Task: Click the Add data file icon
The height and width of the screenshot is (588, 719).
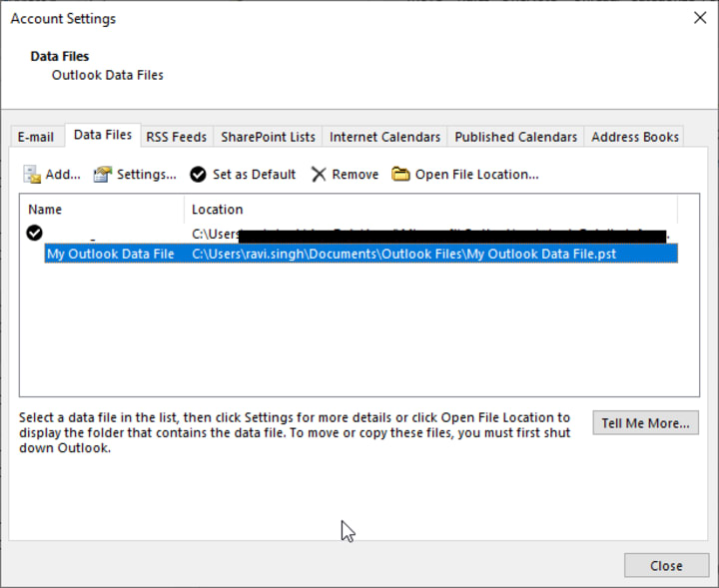Action: pyautogui.click(x=32, y=175)
